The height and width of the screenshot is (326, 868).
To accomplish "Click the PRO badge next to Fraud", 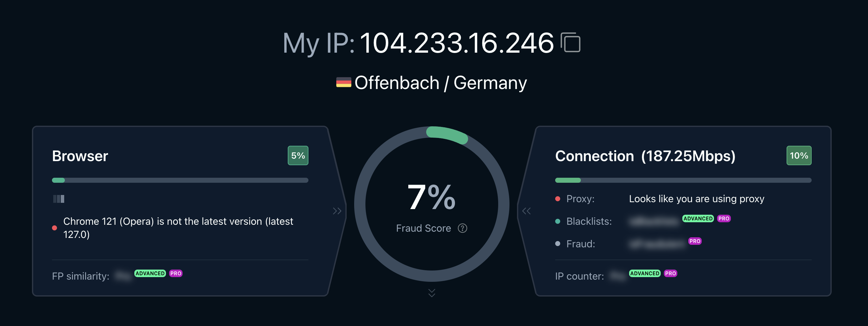I will point(695,241).
